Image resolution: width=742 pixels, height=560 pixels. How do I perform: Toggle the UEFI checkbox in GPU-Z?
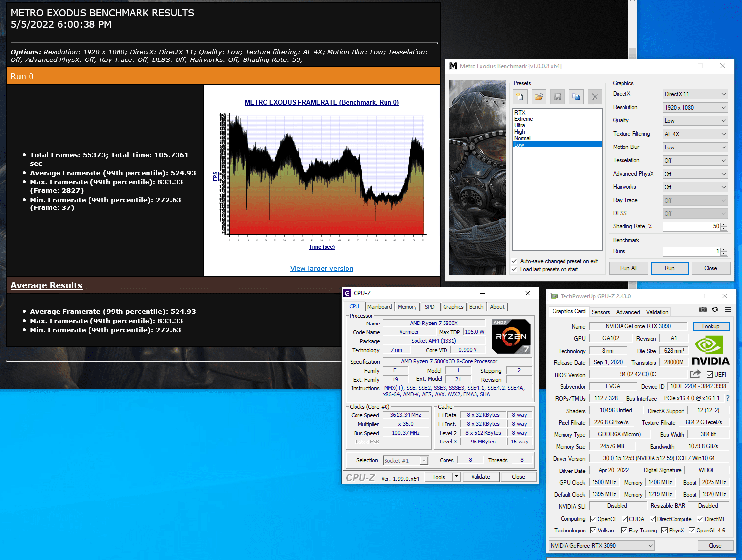pyautogui.click(x=710, y=375)
